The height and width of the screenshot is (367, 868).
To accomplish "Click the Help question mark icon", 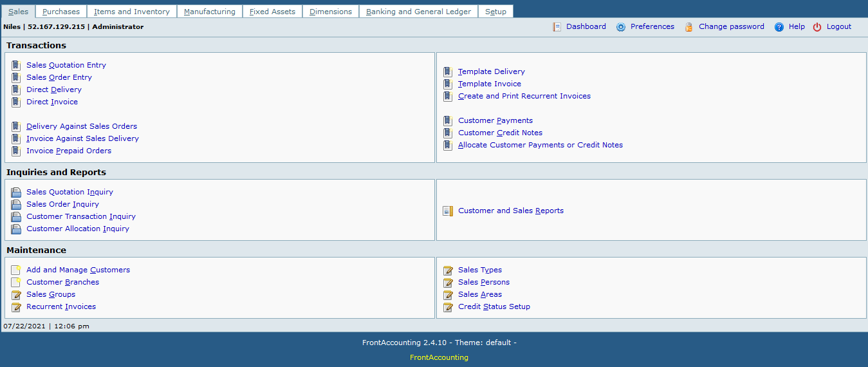I will point(779,27).
